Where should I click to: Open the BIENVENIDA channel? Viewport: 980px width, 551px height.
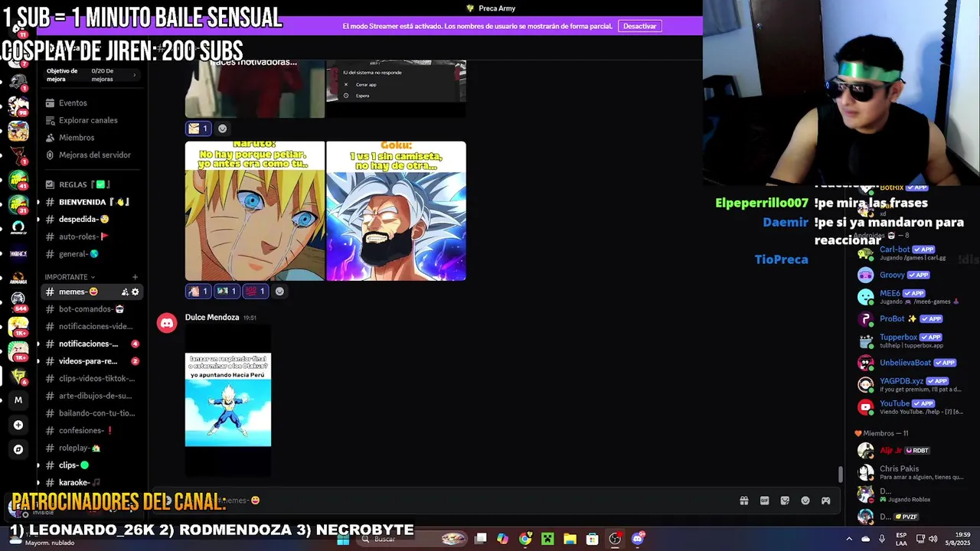[90, 202]
